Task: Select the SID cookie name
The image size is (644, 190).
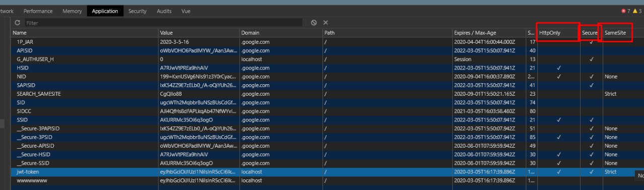Action: pyautogui.click(x=21, y=102)
